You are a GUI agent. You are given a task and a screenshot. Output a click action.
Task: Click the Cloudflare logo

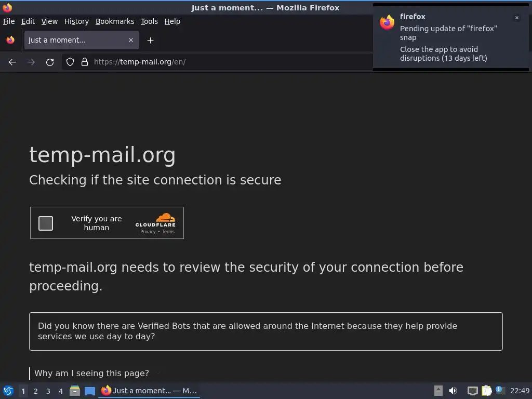[155, 220]
